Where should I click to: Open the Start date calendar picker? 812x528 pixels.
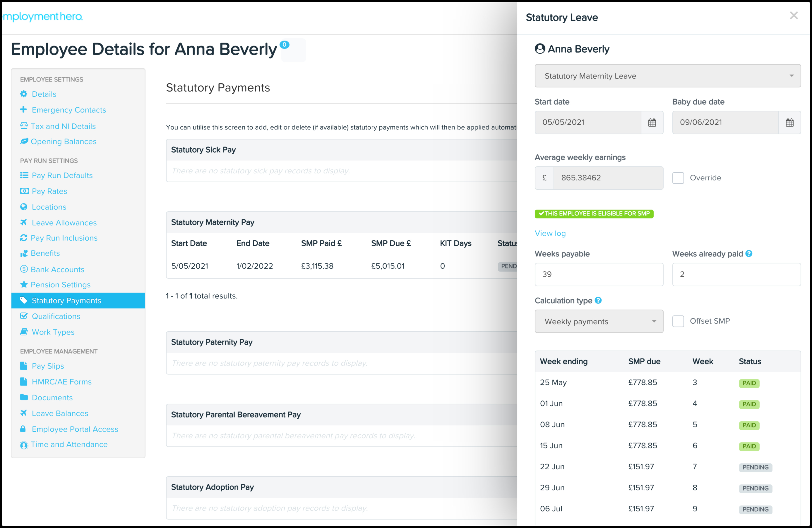point(652,122)
